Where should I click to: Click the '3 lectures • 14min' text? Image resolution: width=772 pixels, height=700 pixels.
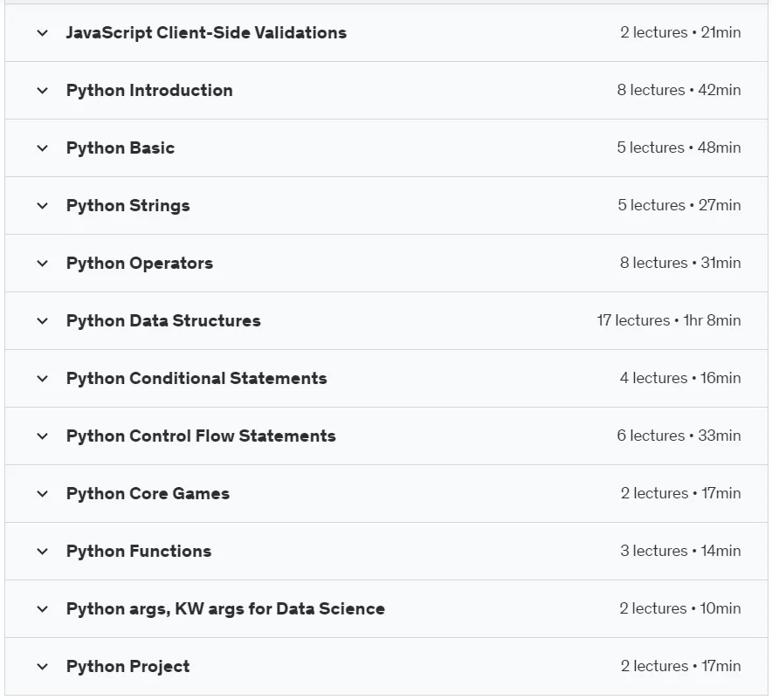(680, 551)
